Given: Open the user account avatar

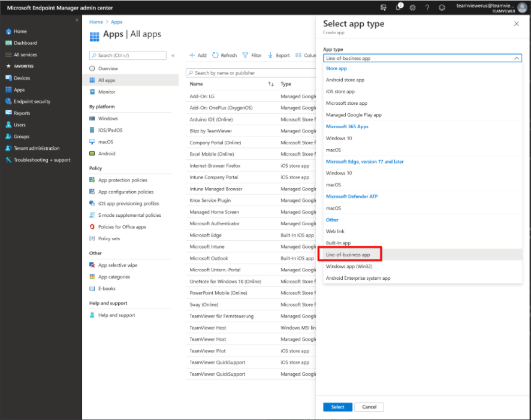Looking at the screenshot, I should point(523,7).
